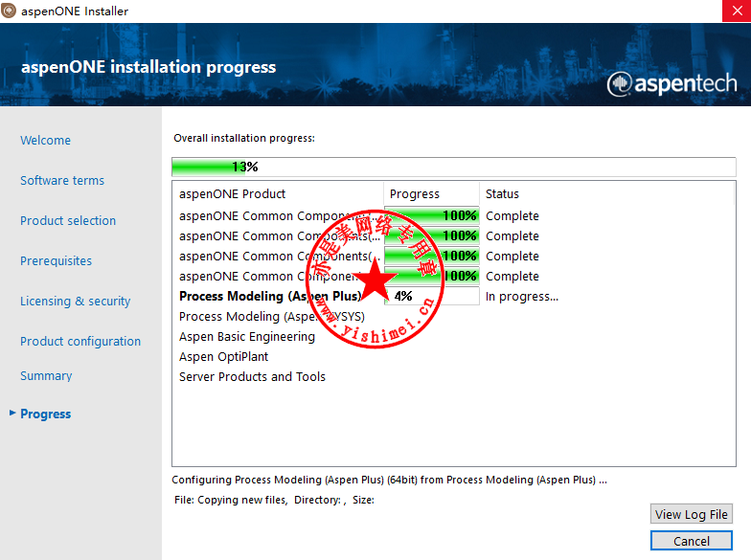
Task: Click the arrow marker beside Progress
Action: click(x=12, y=413)
